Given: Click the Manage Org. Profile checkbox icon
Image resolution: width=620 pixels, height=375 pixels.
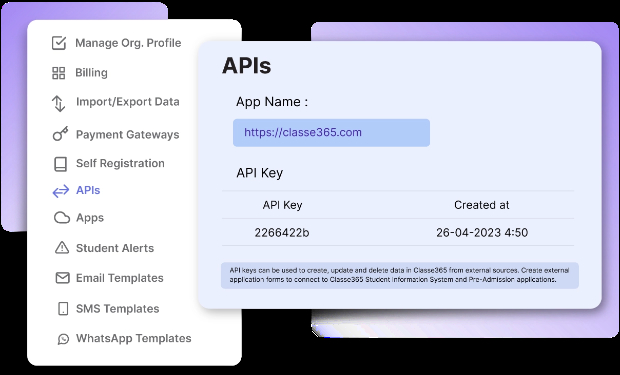Looking at the screenshot, I should tap(59, 43).
